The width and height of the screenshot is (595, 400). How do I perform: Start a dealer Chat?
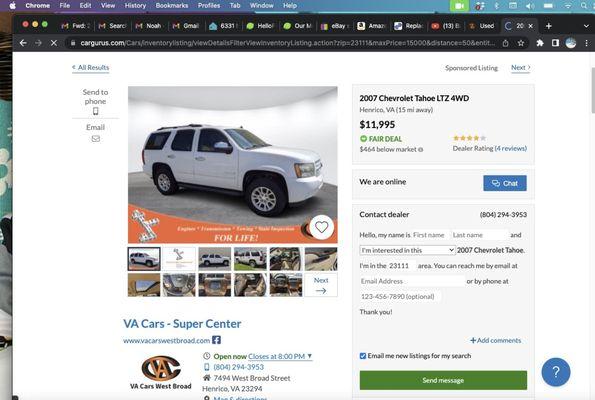(505, 183)
